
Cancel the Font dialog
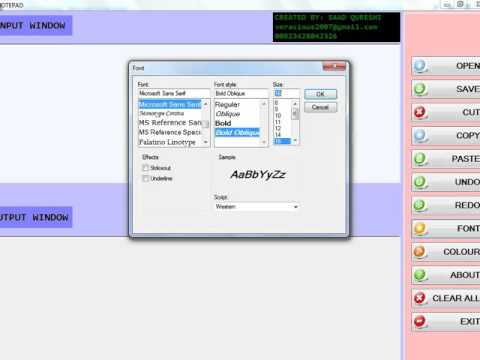320,107
